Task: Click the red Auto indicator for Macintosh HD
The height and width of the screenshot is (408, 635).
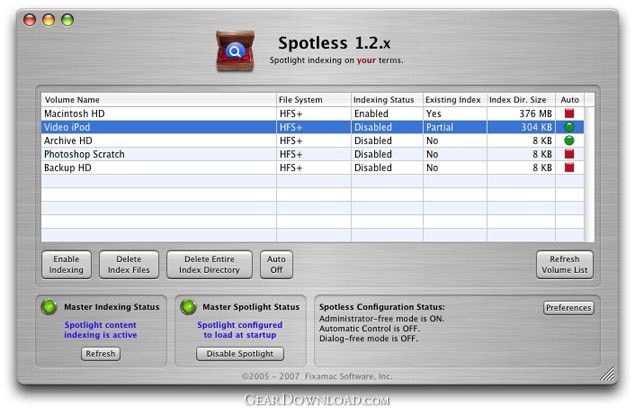Action: pyautogui.click(x=570, y=114)
